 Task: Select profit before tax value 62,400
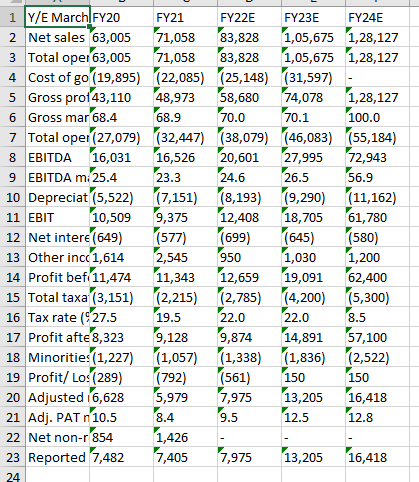(377, 277)
